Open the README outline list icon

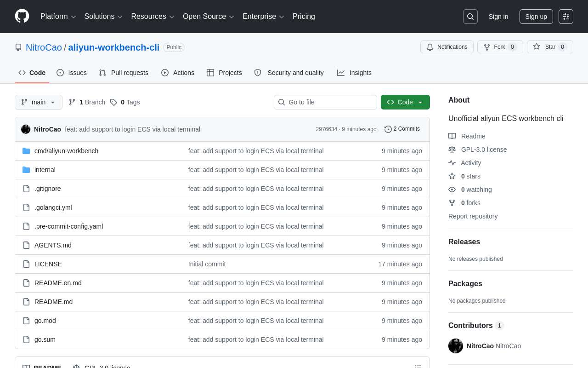tap(418, 367)
